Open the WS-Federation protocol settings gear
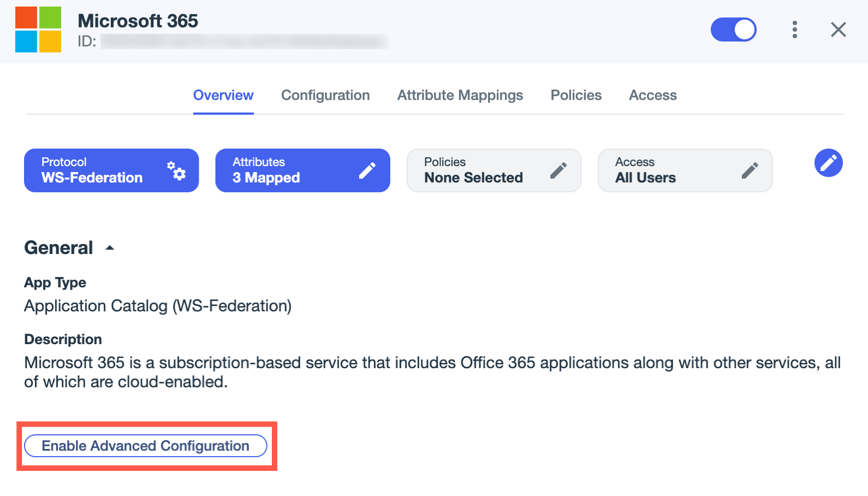Screen dimensions: 868x496 pyautogui.click(x=177, y=170)
